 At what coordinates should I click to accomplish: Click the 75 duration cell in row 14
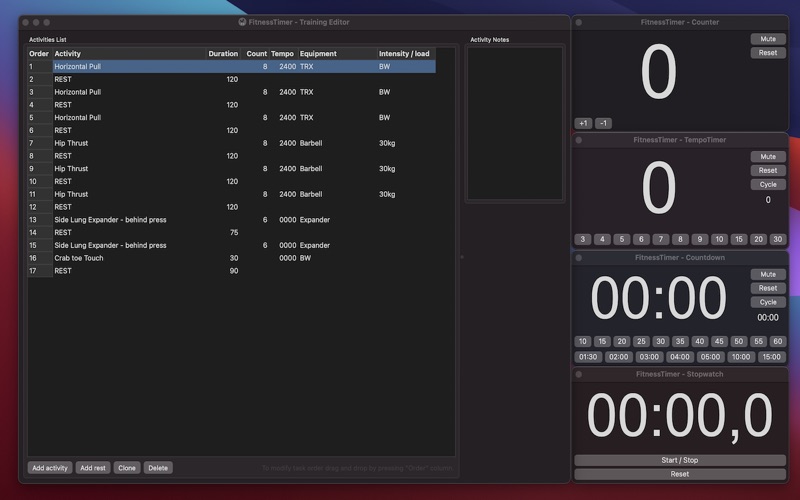(x=223, y=232)
